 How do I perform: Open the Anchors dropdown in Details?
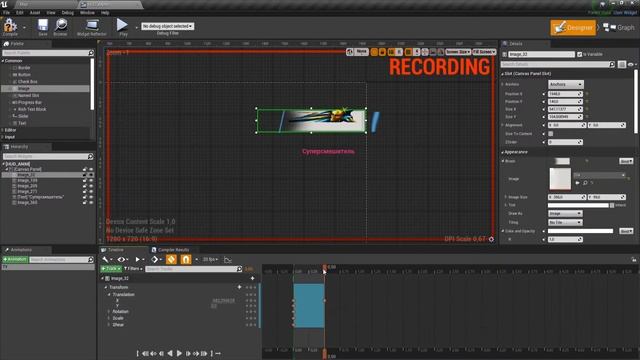tap(566, 84)
